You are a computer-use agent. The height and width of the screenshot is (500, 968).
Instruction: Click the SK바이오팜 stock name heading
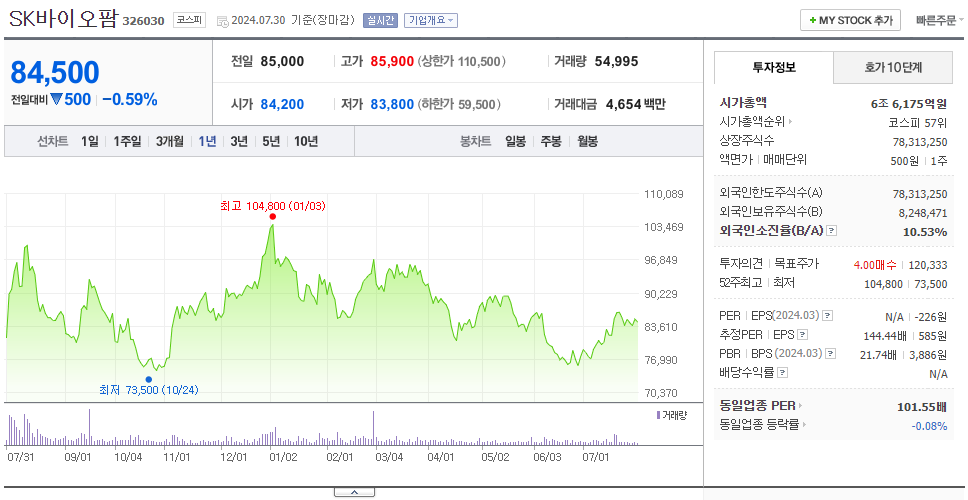point(62,19)
